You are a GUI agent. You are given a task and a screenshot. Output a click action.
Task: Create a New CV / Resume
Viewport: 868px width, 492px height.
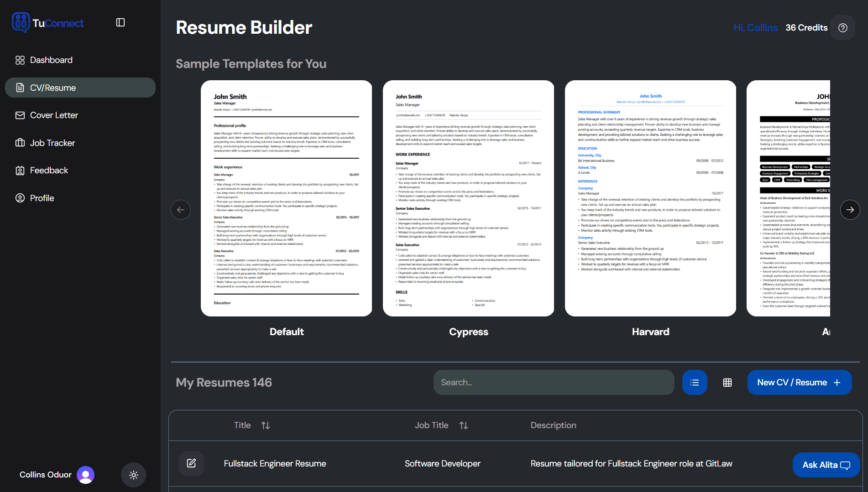799,383
